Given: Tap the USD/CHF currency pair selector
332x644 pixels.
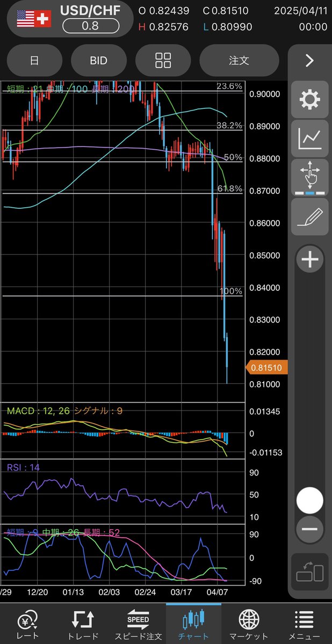Looking at the screenshot, I should click(90, 11).
